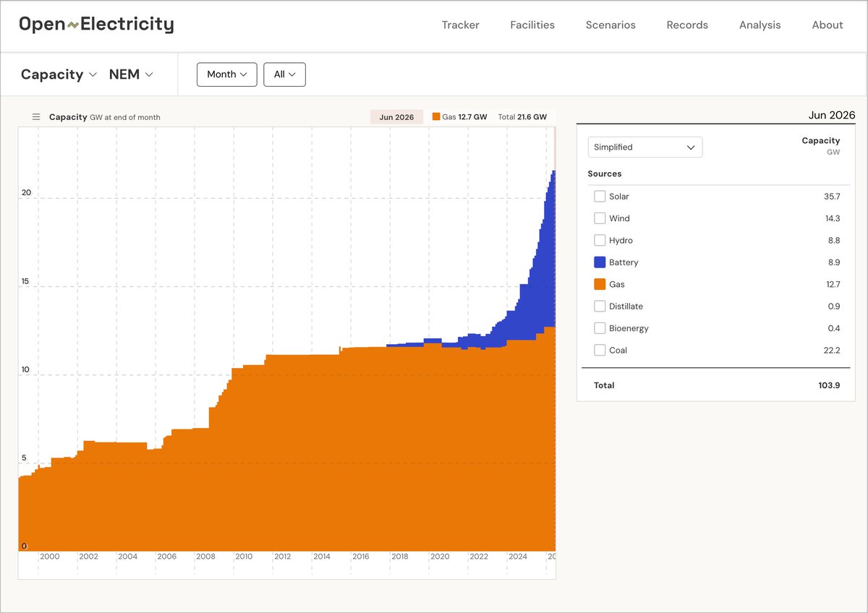This screenshot has height=613, width=868.
Task: Click the orange Gas legend swatch above the chart
Action: [x=436, y=117]
